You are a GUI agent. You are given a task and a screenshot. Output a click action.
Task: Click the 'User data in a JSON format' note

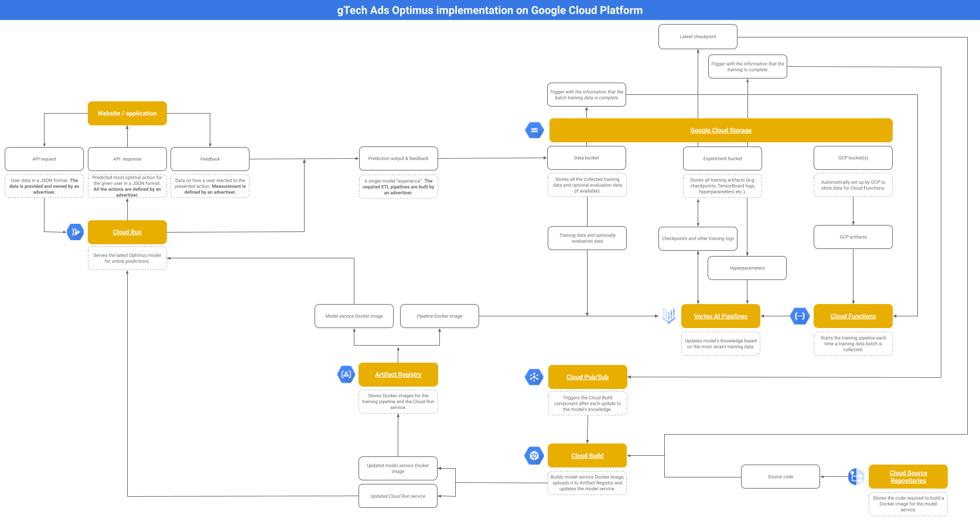tap(44, 186)
